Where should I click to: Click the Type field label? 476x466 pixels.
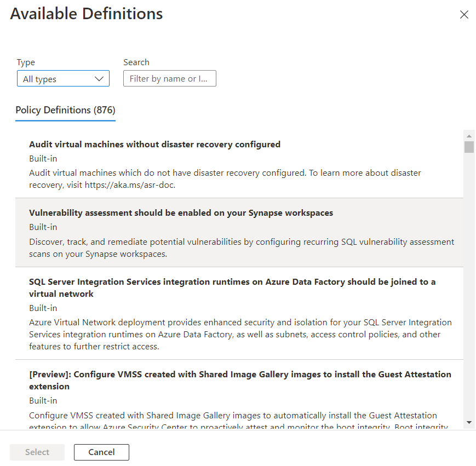[26, 62]
